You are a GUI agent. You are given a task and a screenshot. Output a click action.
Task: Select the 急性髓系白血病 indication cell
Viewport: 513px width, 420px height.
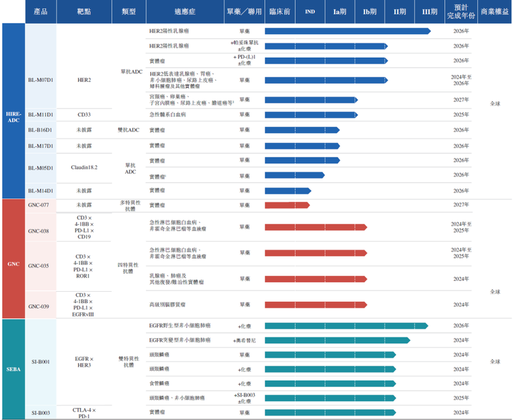pos(167,115)
